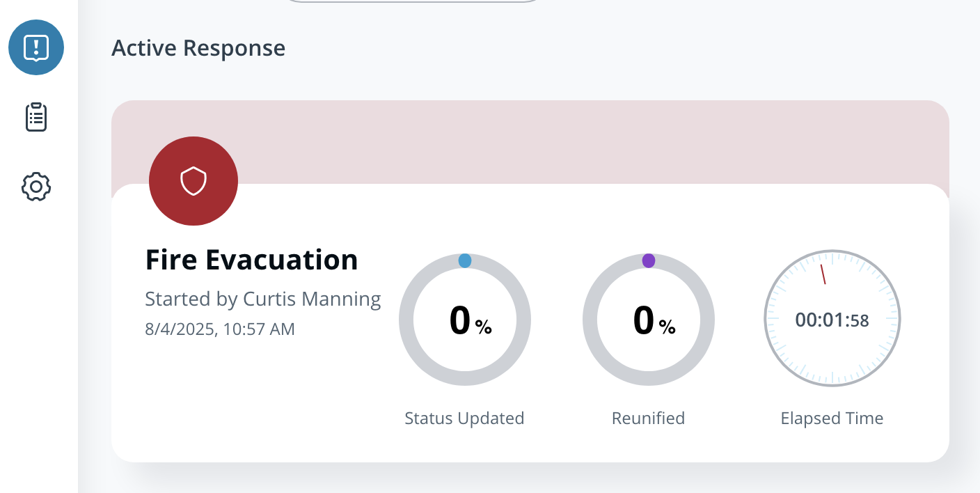Click the red hand on the elapsed clock
Image resolution: width=980 pixels, height=493 pixels.
coord(823,274)
